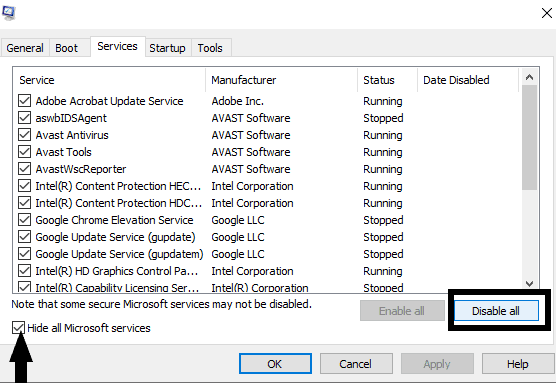Image resolution: width=556 pixels, height=383 pixels.
Task: Click the System Configuration title bar icon
Action: [x=9, y=13]
